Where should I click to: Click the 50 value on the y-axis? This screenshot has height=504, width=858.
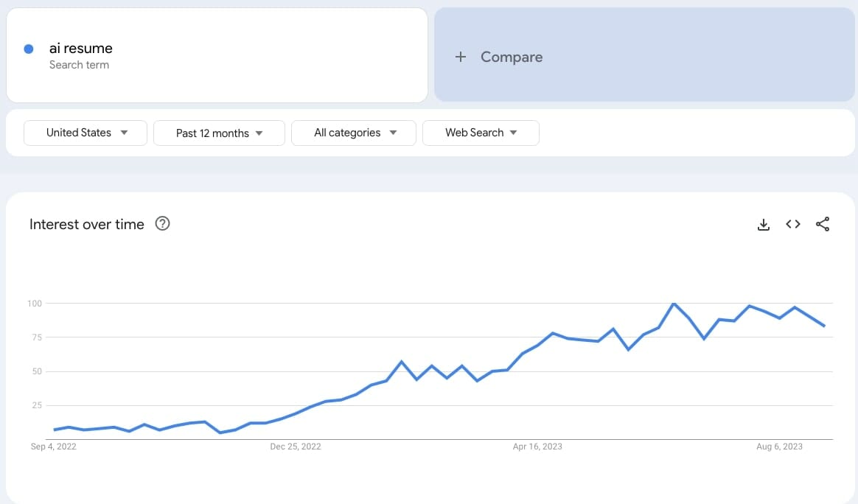click(36, 371)
